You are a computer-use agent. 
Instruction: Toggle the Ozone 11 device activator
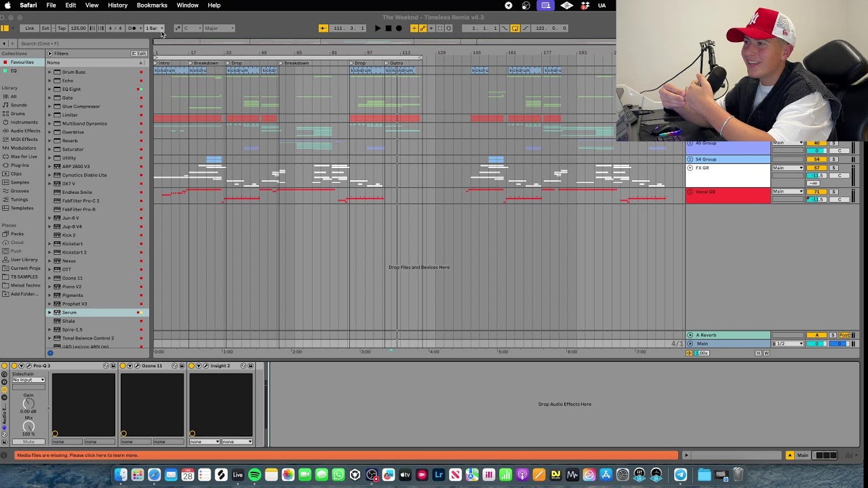pyautogui.click(x=122, y=366)
